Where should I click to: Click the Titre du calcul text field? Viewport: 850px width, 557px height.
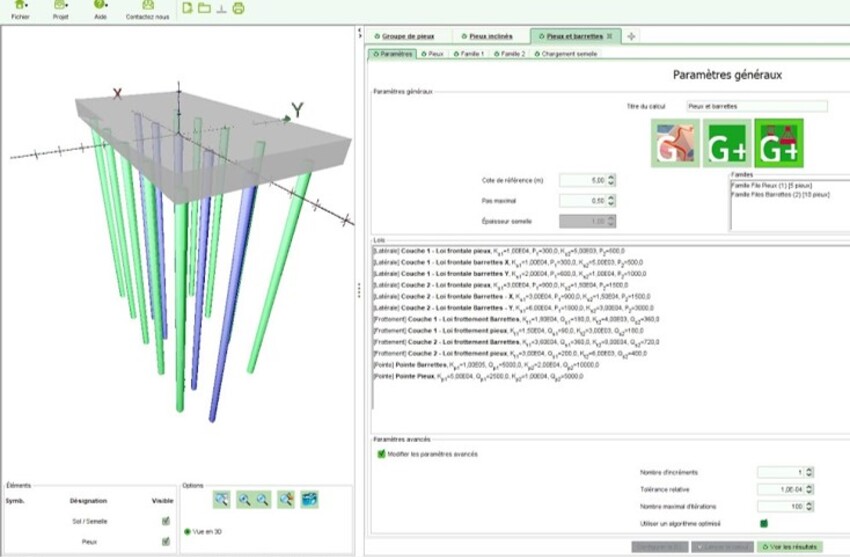pos(756,106)
